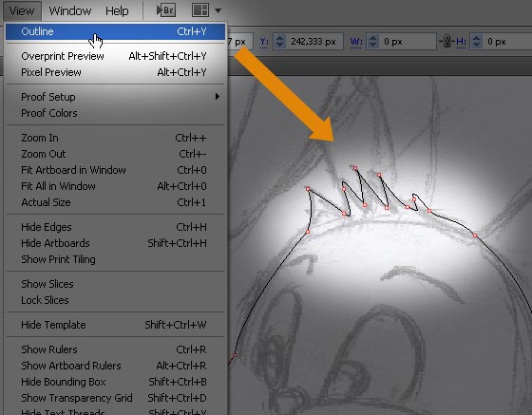Choose Show Slices
Viewport: 532px width, 415px height.
click(115, 284)
